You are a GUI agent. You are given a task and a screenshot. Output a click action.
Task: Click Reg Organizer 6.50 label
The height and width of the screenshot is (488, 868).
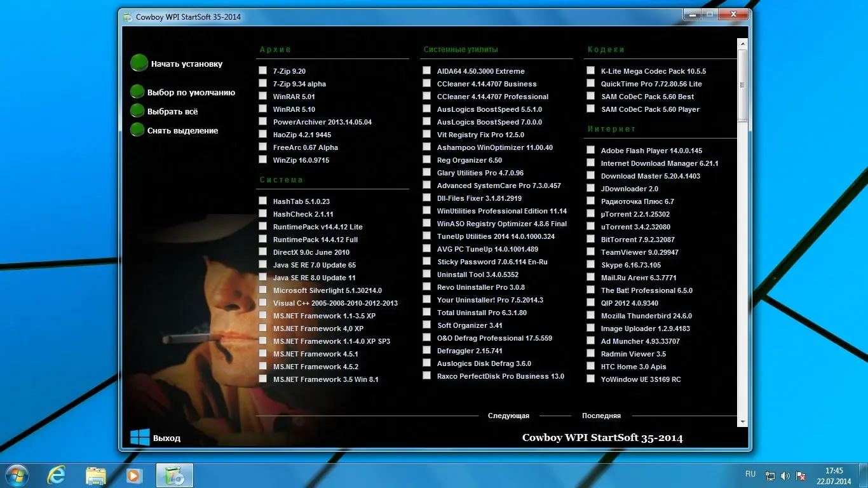click(470, 160)
